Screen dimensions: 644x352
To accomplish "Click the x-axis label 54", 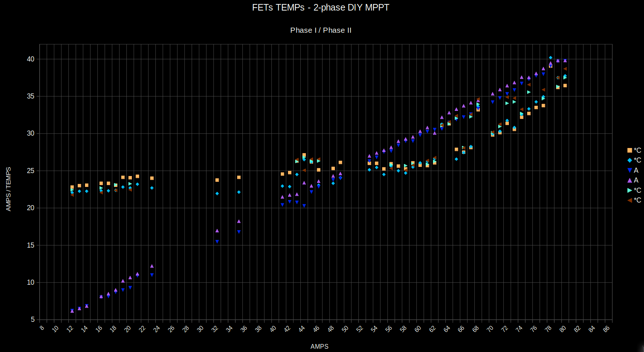I will pyautogui.click(x=374, y=329).
